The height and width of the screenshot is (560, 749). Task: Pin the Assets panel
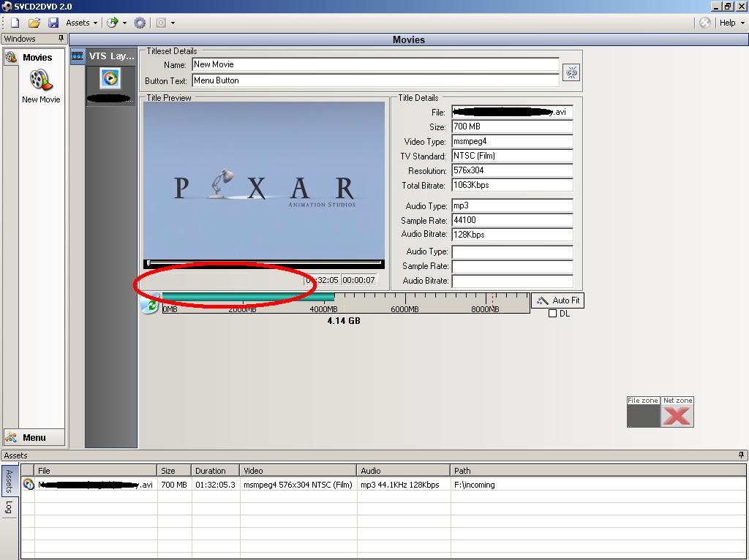click(742, 455)
